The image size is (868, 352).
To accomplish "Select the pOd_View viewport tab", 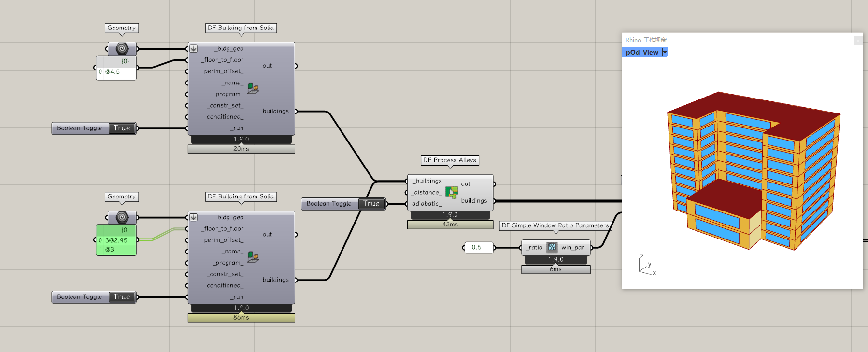I will [641, 52].
